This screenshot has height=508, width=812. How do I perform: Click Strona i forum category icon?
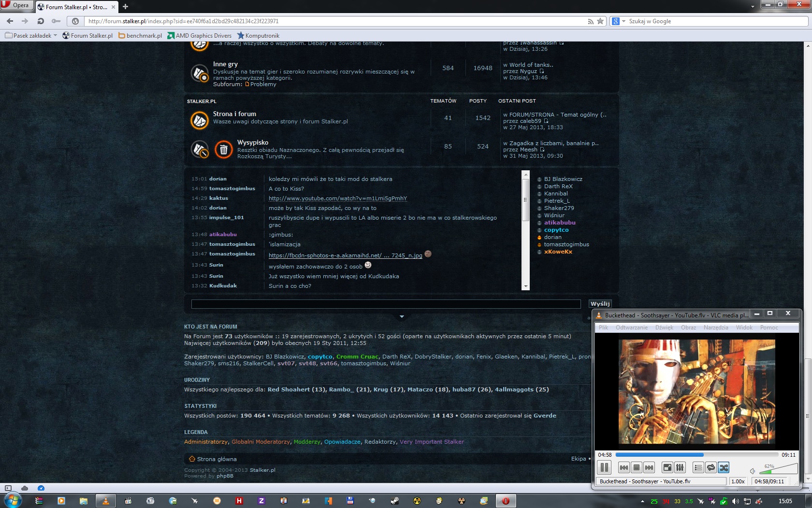tap(199, 120)
